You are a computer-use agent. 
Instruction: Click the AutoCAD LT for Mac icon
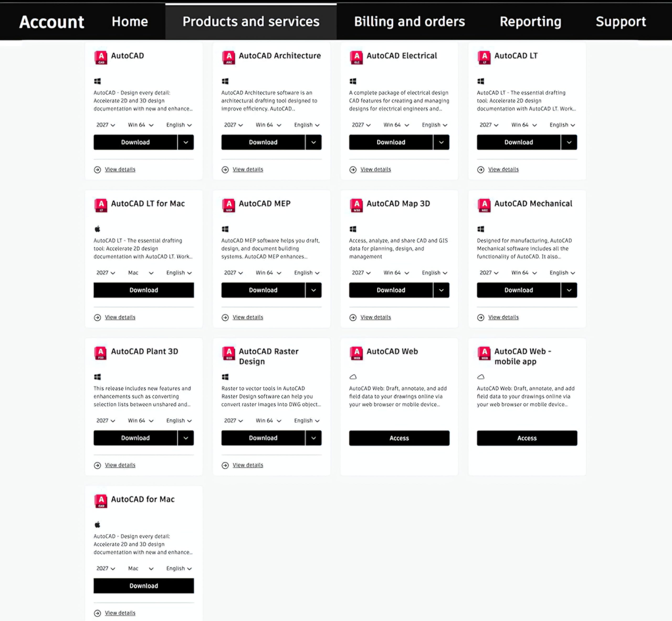(101, 205)
